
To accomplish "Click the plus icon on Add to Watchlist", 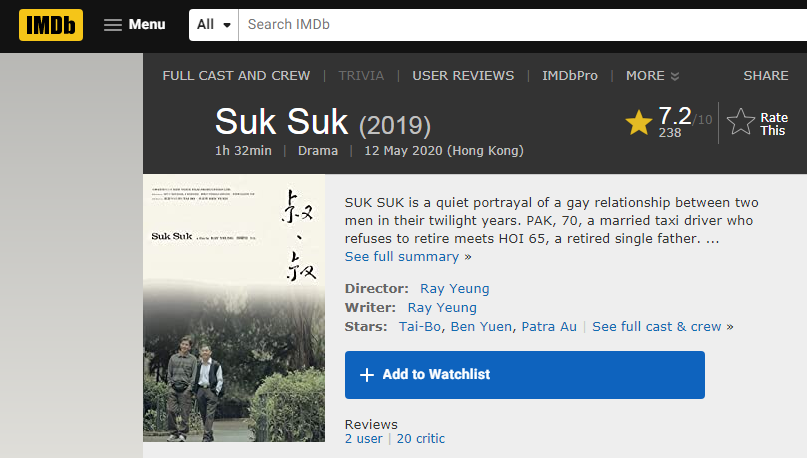I will pyautogui.click(x=367, y=375).
